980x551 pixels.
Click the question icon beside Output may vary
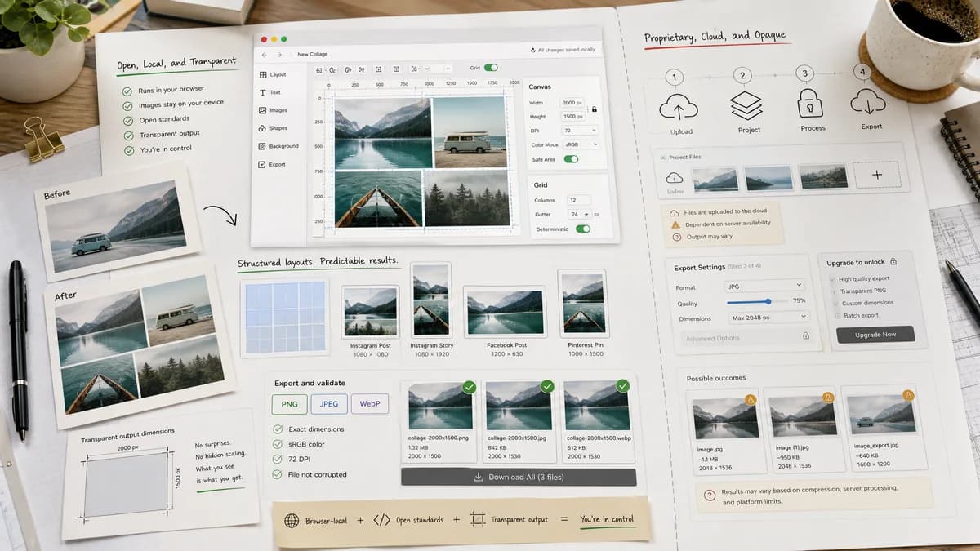(x=676, y=237)
